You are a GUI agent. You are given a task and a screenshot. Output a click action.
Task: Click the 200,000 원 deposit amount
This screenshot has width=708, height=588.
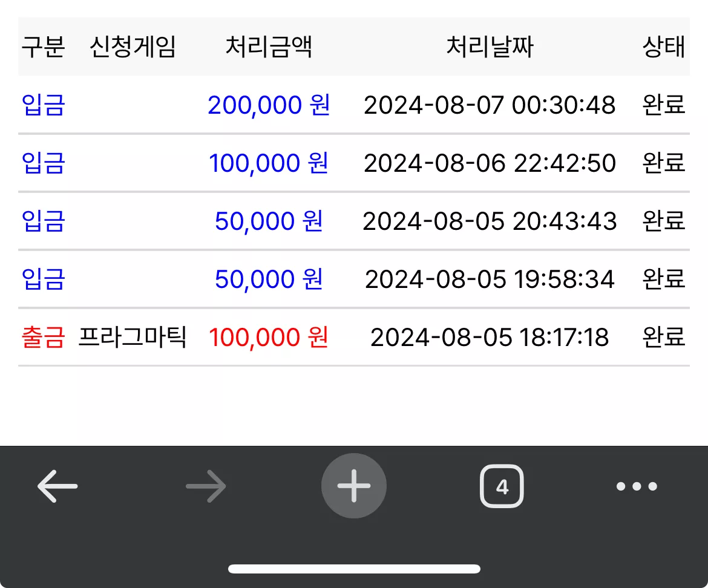point(269,105)
